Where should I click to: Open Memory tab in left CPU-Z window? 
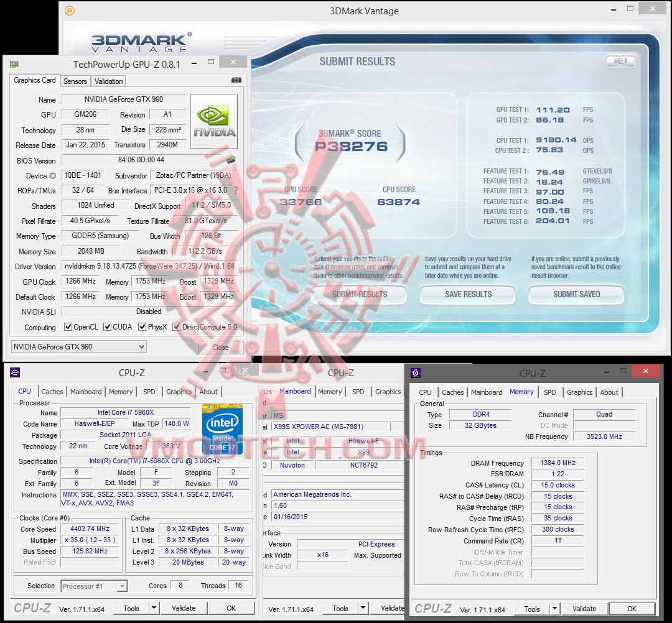[x=121, y=391]
